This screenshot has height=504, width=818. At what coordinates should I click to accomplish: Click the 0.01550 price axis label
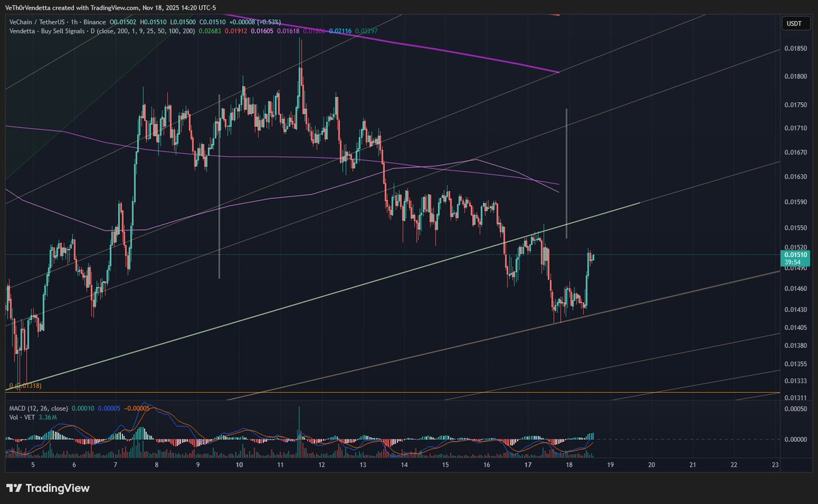tap(795, 228)
